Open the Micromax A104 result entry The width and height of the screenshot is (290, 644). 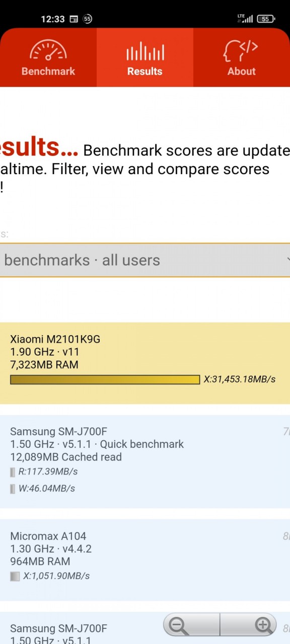click(145, 560)
